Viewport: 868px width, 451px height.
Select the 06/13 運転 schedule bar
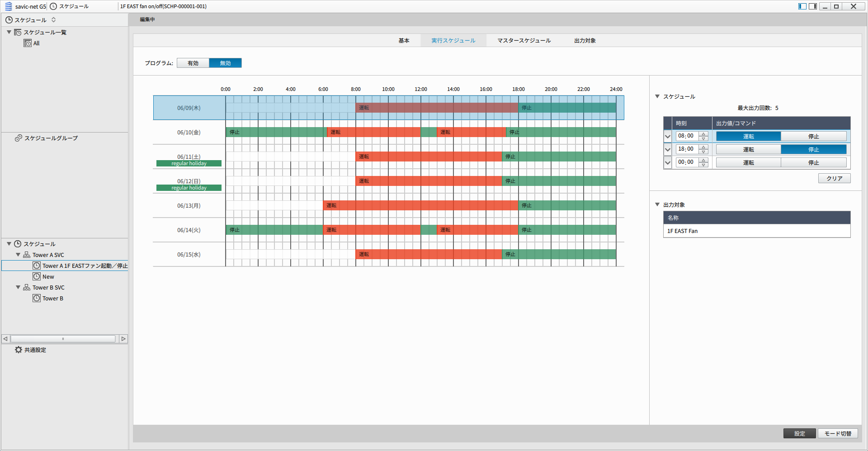[x=420, y=205]
